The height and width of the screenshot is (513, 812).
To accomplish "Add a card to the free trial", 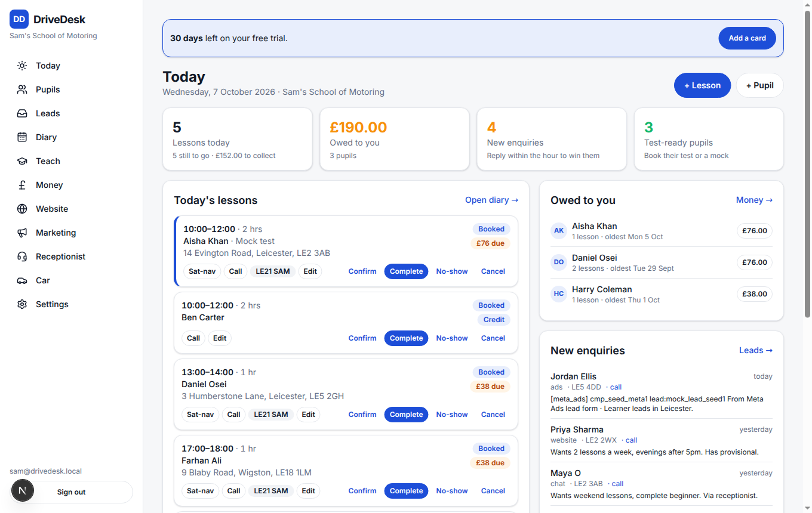I will pos(747,38).
